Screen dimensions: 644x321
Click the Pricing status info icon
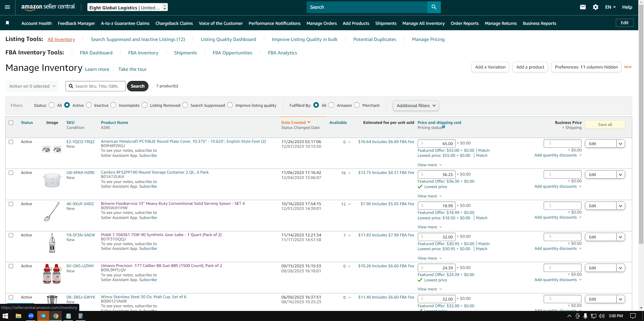(444, 127)
